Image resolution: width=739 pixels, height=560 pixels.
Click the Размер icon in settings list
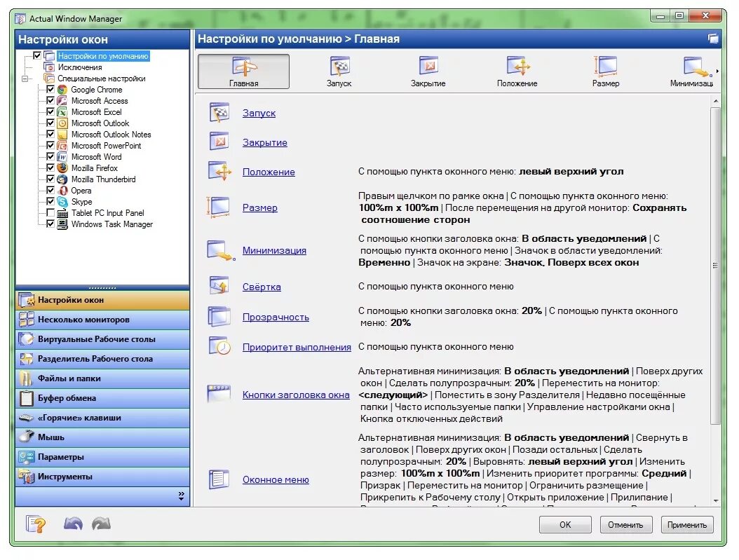[219, 207]
